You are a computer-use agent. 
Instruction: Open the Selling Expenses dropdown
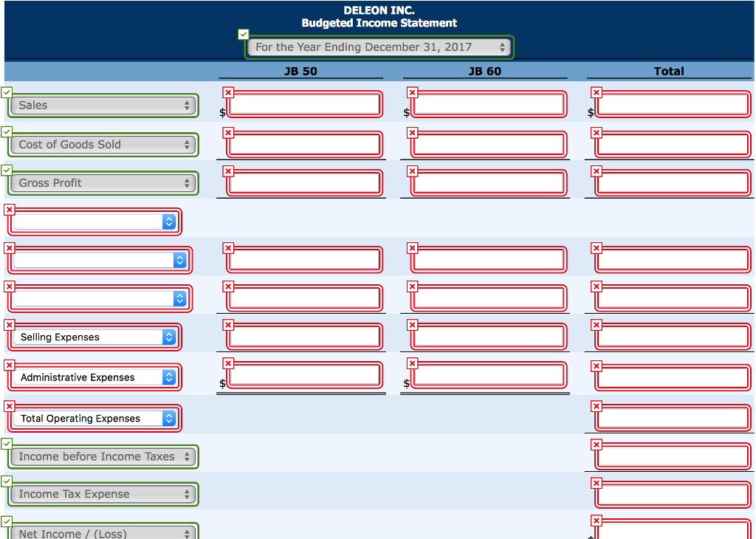tap(94, 337)
